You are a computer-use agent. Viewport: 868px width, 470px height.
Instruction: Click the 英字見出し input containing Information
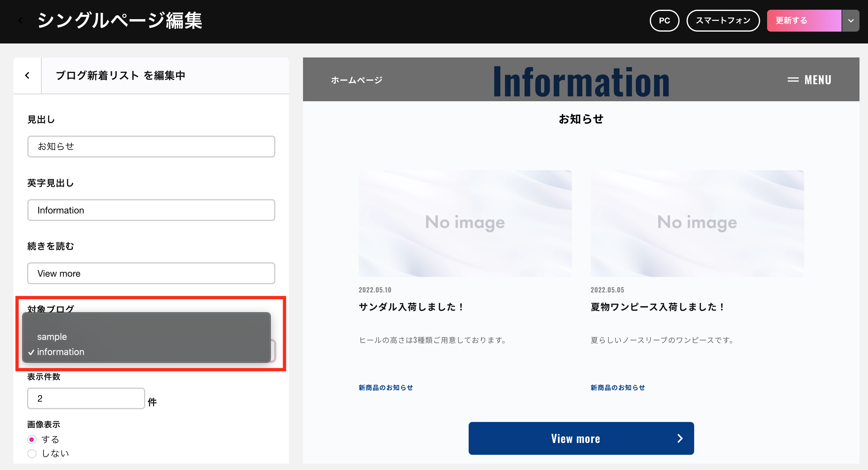[151, 210]
